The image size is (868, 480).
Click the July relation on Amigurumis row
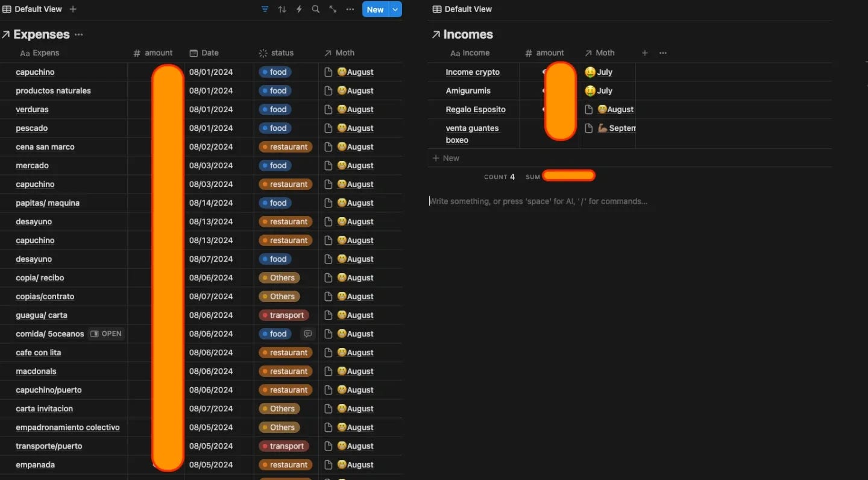[x=599, y=91]
